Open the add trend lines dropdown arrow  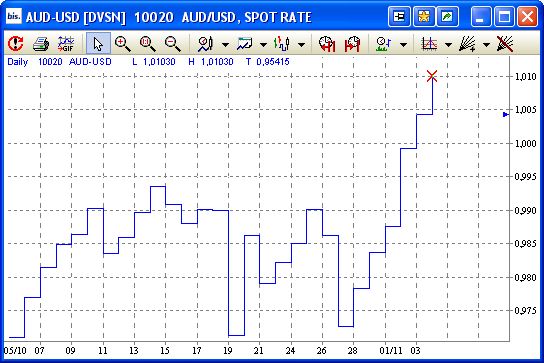coord(486,44)
